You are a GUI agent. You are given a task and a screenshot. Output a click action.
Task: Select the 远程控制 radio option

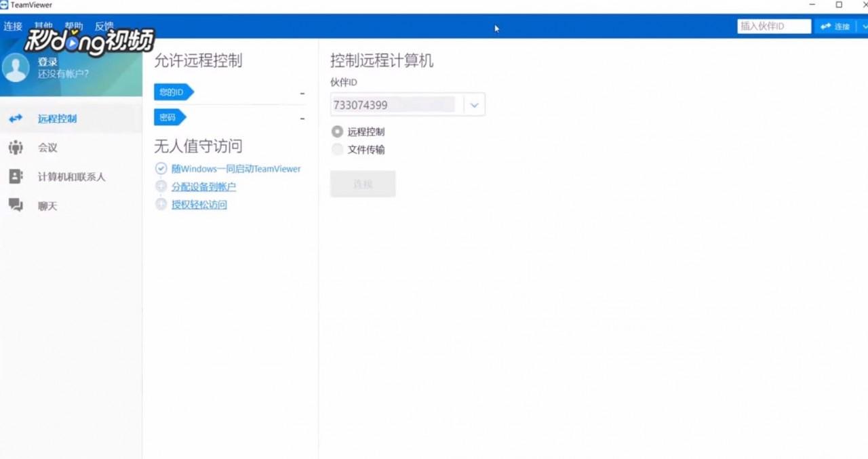coord(337,132)
